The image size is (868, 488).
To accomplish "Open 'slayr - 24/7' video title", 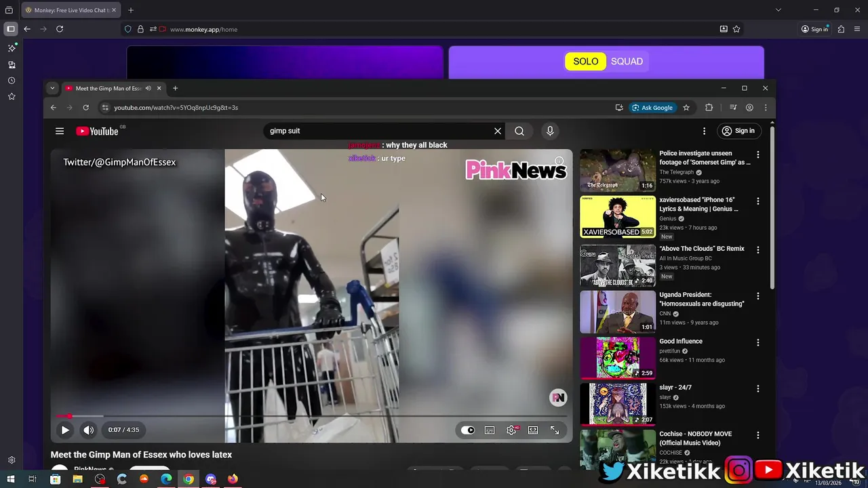I will coord(675,388).
